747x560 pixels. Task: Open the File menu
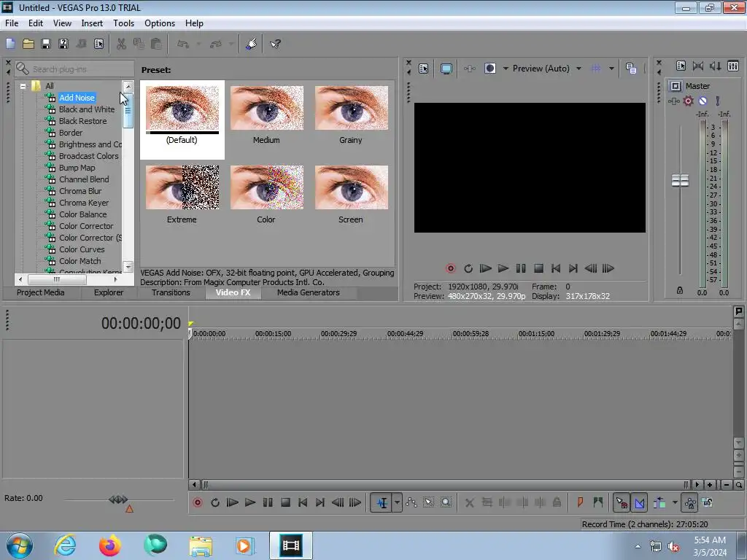click(x=12, y=23)
